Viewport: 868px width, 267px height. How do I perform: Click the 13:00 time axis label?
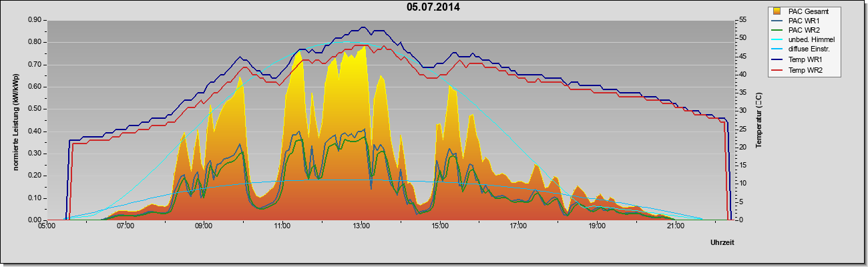(361, 226)
